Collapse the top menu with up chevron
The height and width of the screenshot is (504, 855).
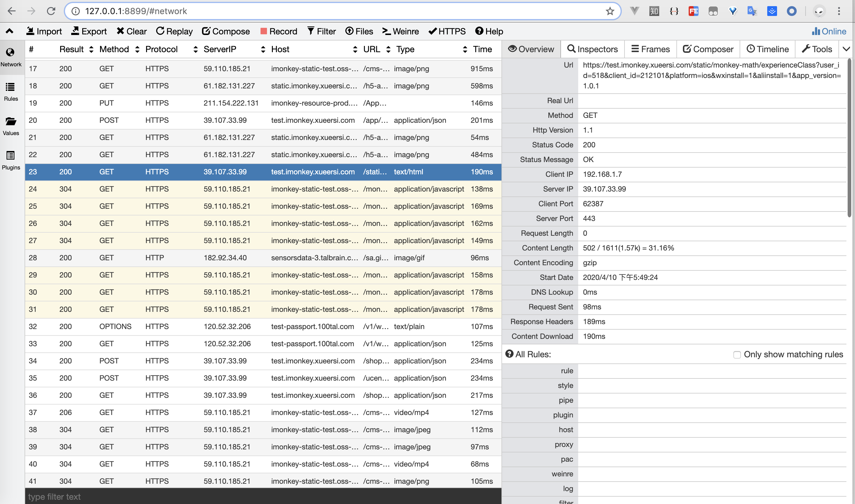[10, 31]
